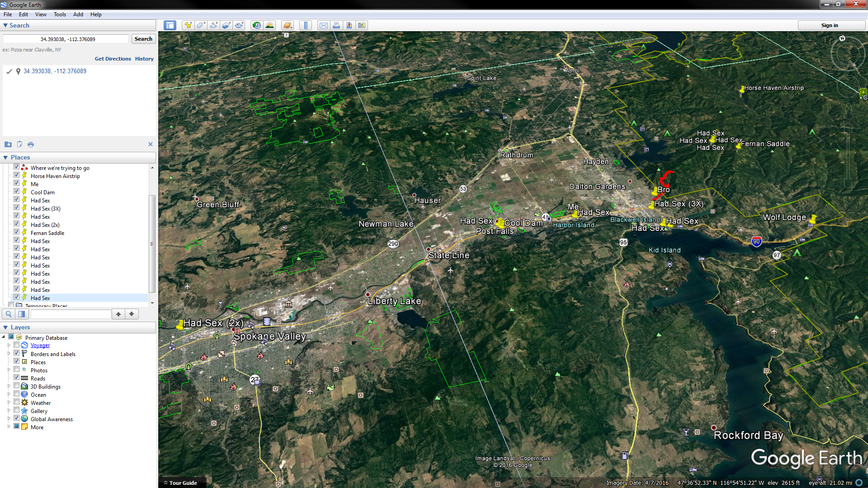Click the Horse Haven Airstrip pushpin on map
Image resolution: width=868 pixels, height=488 pixels.
[x=742, y=89]
